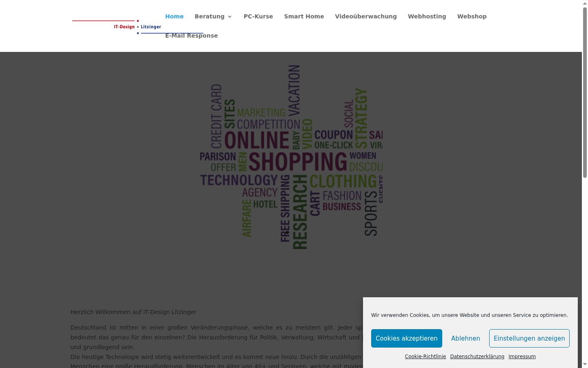Open the Webhosting page
Viewport: 588px width, 368px height.
click(427, 16)
